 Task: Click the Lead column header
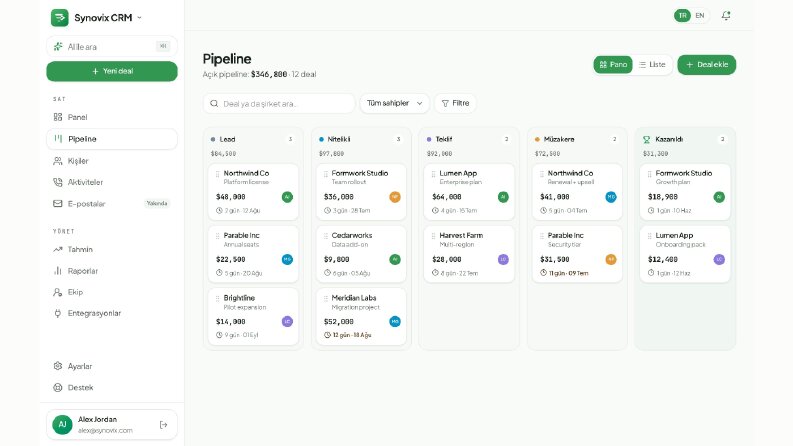[x=253, y=139]
